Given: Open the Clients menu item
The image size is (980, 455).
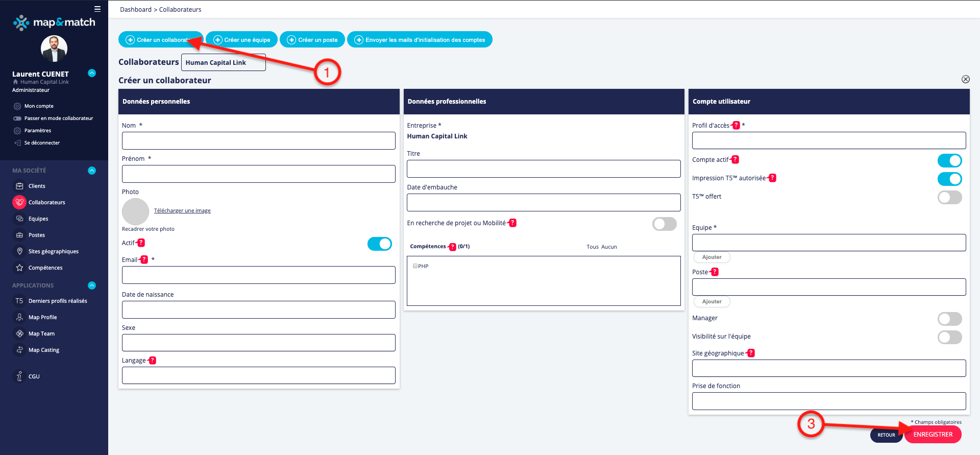Looking at the screenshot, I should click(37, 186).
